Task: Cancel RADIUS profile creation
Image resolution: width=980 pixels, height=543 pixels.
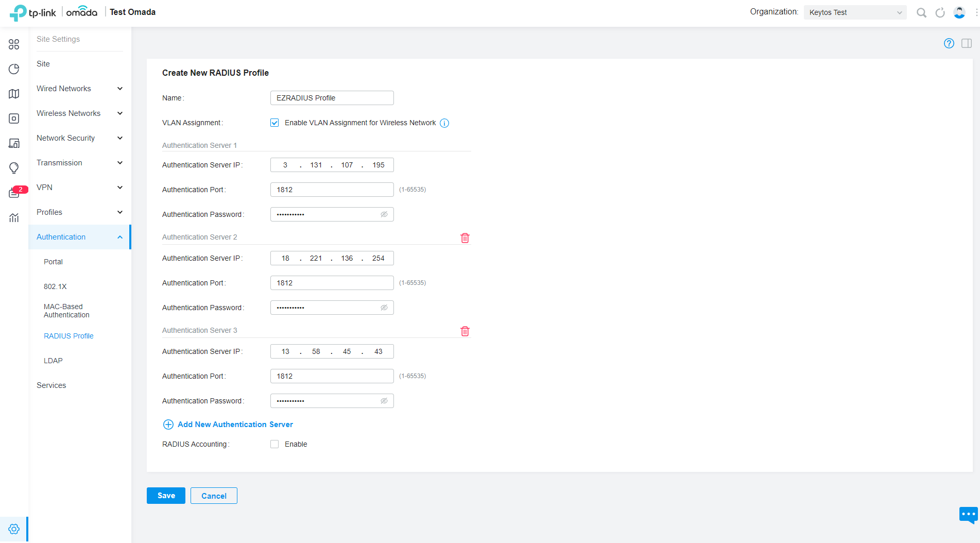Action: point(214,496)
